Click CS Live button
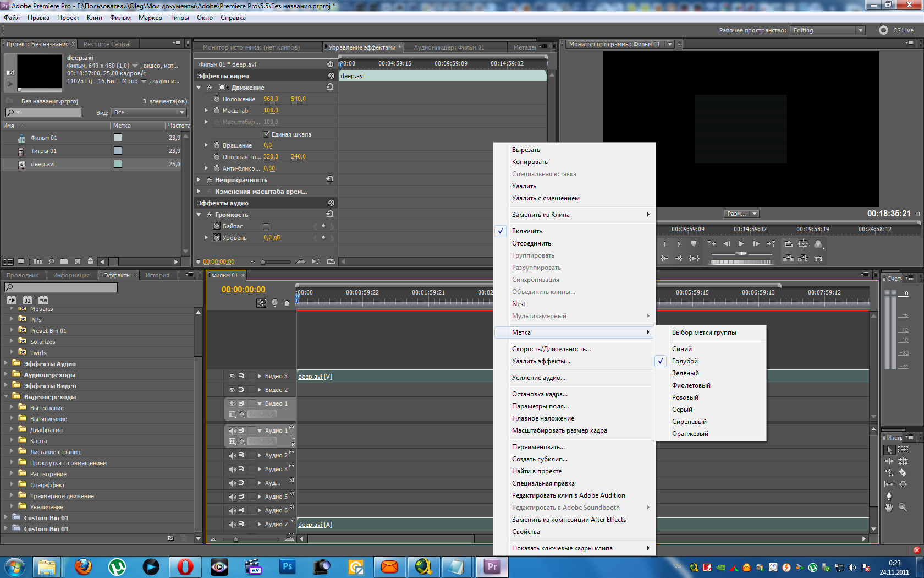924x578 pixels. (x=897, y=30)
